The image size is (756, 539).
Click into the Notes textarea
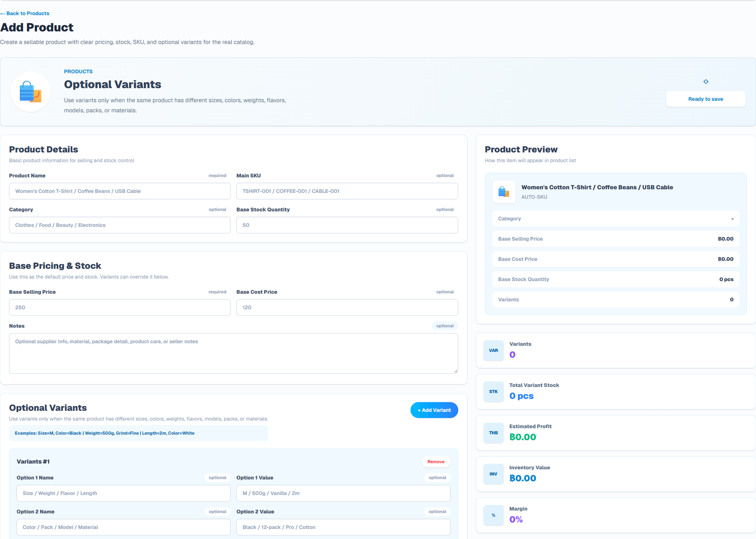tap(233, 354)
